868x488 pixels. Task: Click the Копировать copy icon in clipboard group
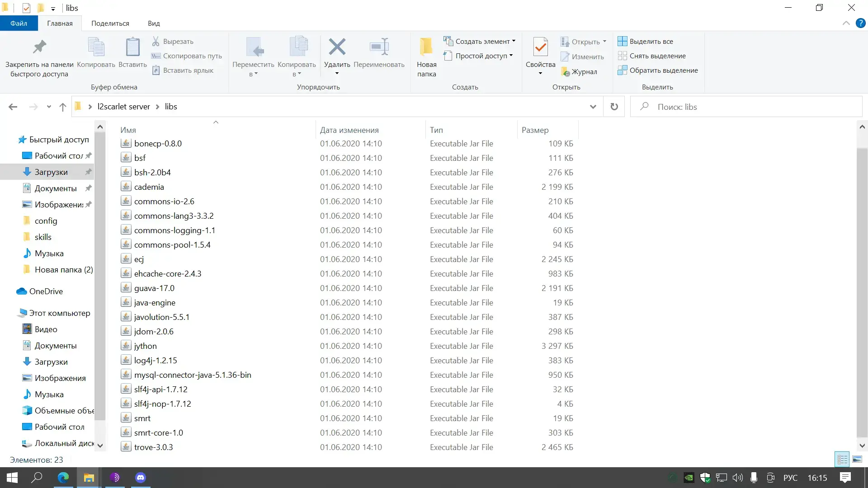pyautogui.click(x=96, y=47)
